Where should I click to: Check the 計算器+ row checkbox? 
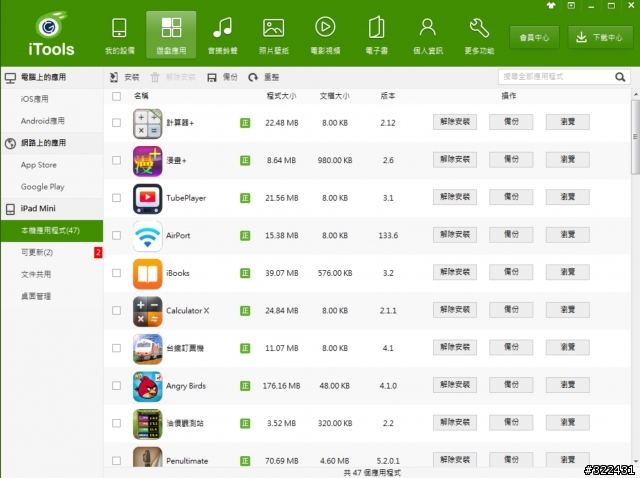[x=116, y=123]
